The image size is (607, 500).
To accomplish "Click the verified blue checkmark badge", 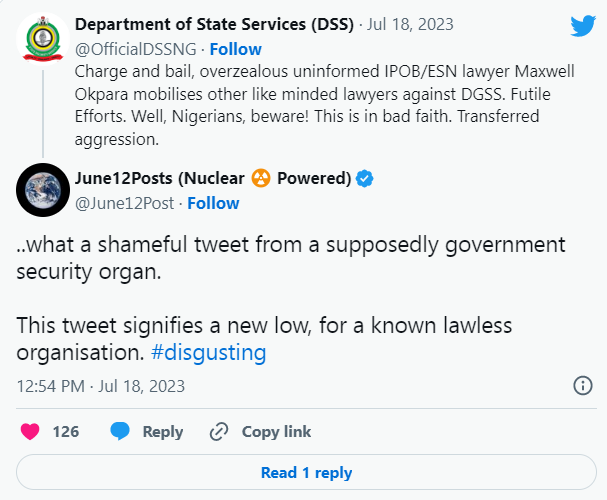I will point(366,179).
